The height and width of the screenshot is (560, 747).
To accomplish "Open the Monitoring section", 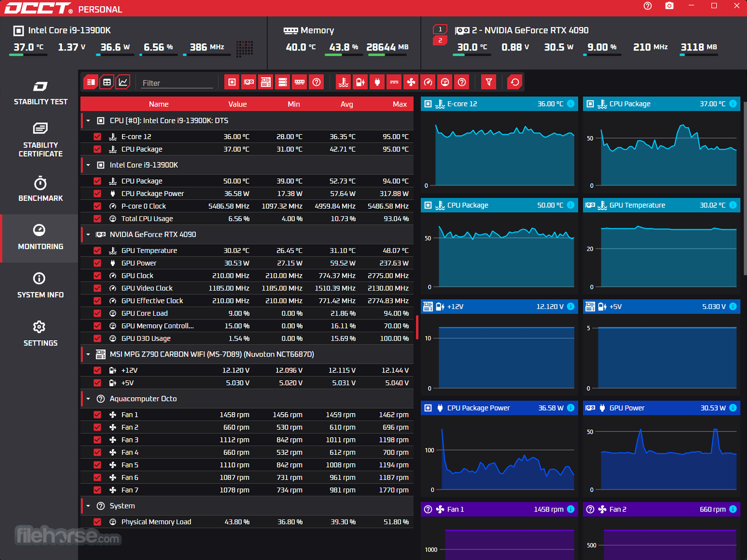I will pos(40,238).
